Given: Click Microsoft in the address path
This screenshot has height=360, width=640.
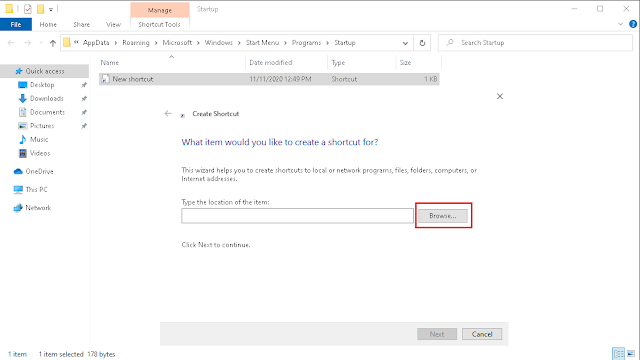Looking at the screenshot, I should point(177,42).
